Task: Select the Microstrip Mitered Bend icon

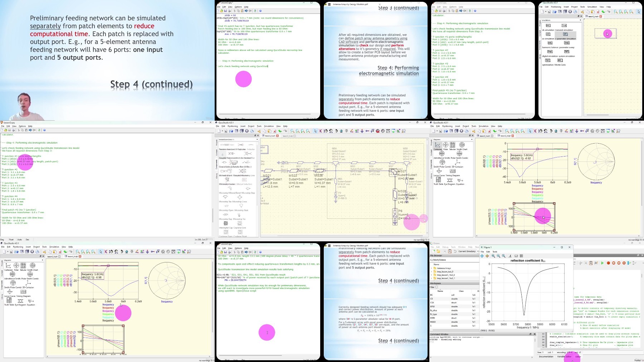Action: (230, 188)
